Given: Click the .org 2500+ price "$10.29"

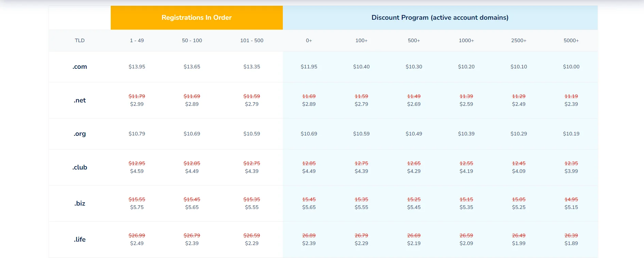Looking at the screenshot, I should click(x=519, y=134).
